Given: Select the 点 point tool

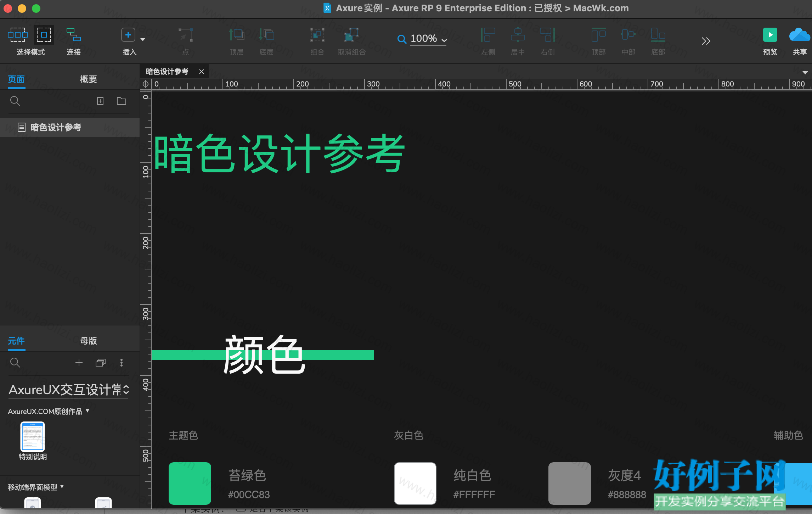Looking at the screenshot, I should (x=185, y=35).
